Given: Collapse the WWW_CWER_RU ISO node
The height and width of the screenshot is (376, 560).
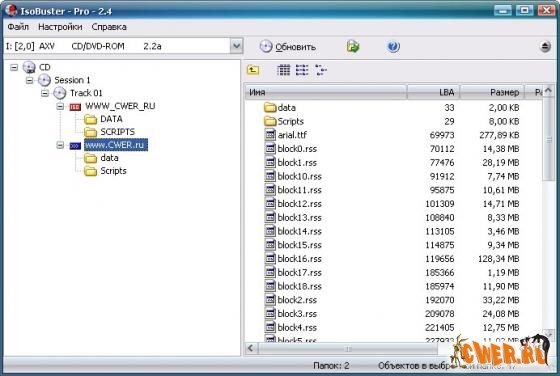Looking at the screenshot, I should [60, 106].
